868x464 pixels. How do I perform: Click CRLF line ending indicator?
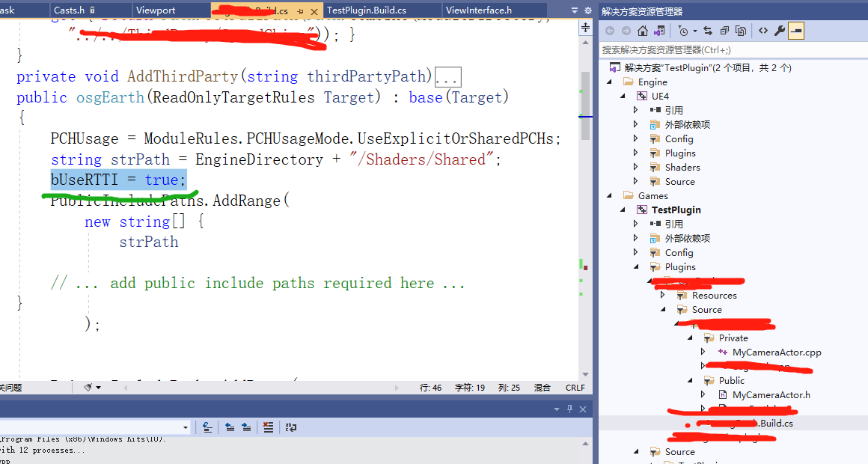[575, 388]
